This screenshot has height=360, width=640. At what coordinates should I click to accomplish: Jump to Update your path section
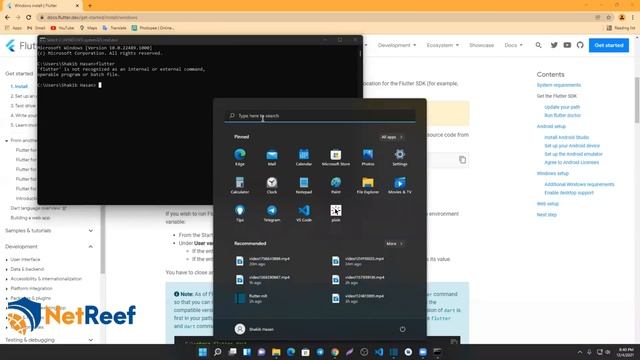point(562,107)
